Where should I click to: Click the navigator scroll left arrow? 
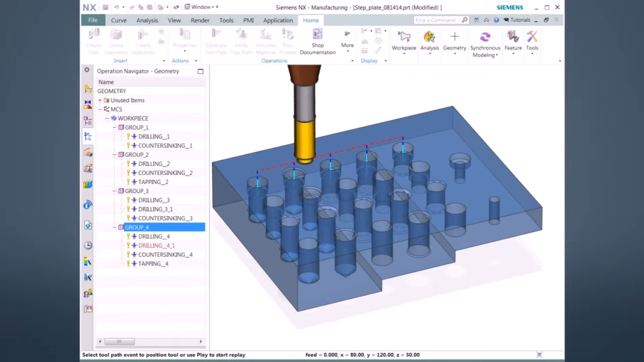click(100, 341)
